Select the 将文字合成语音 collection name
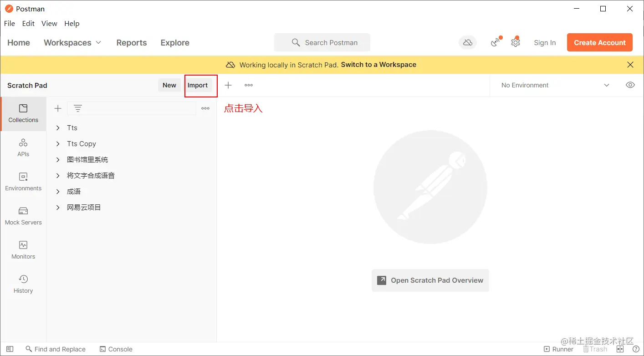 coord(91,176)
